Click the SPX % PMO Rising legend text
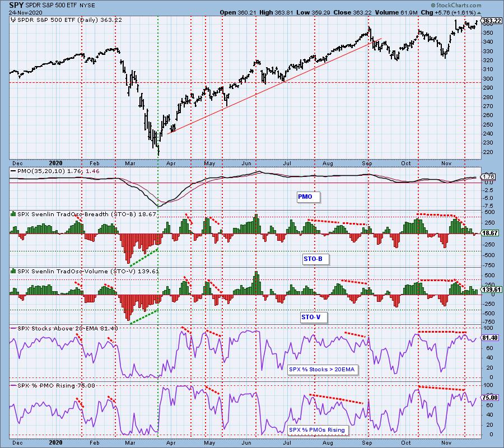The height and width of the screenshot is (448, 504). pyautogui.click(x=56, y=385)
